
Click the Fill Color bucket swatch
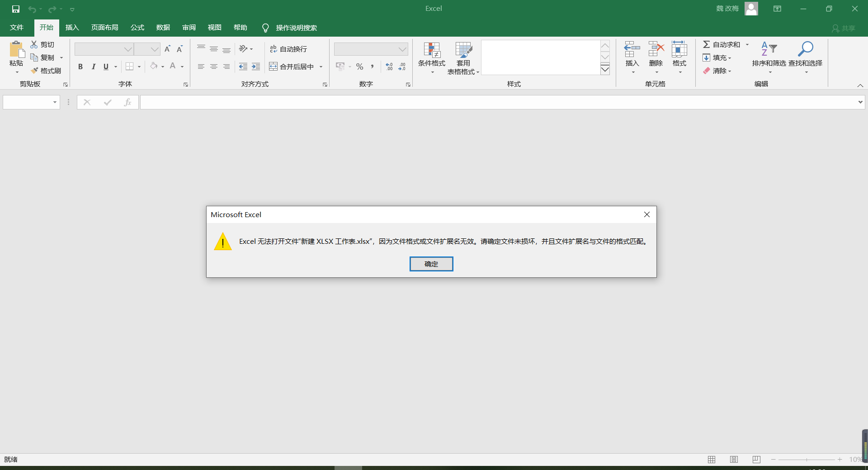click(x=154, y=66)
